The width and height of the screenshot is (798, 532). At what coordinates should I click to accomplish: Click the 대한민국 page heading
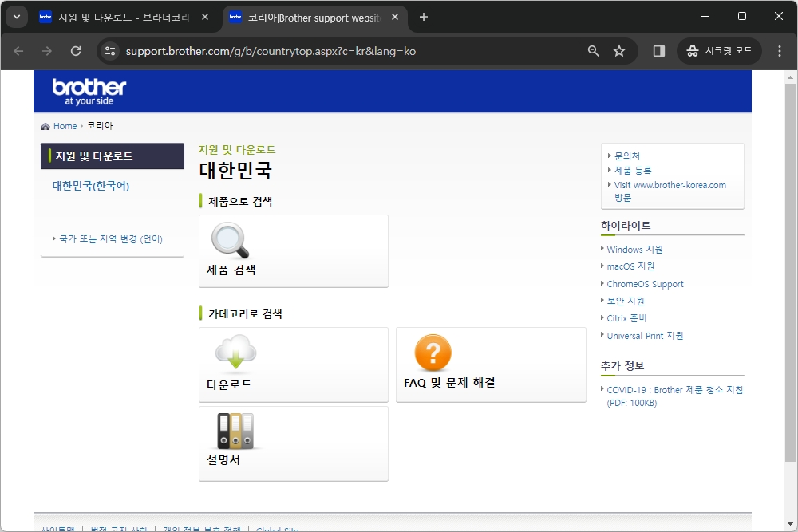point(235,170)
